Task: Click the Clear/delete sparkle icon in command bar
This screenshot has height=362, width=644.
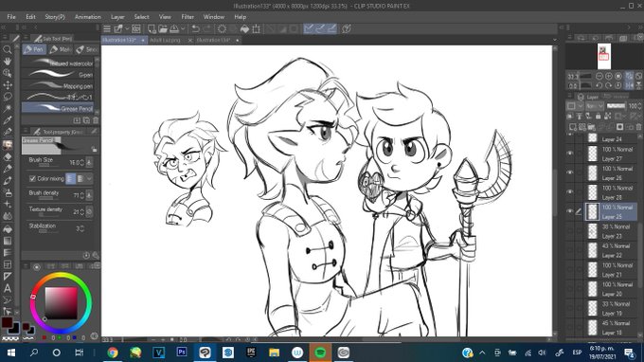Action: [x=222, y=28]
